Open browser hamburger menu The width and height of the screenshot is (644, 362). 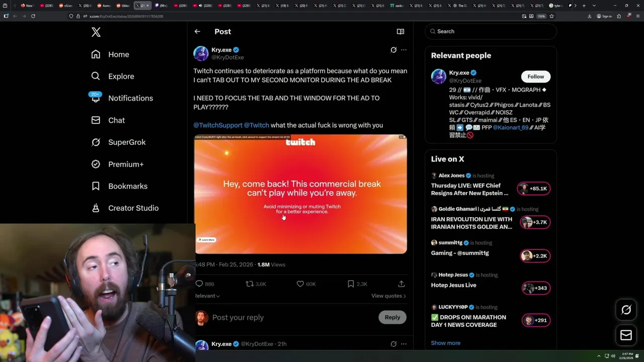(x=637, y=16)
